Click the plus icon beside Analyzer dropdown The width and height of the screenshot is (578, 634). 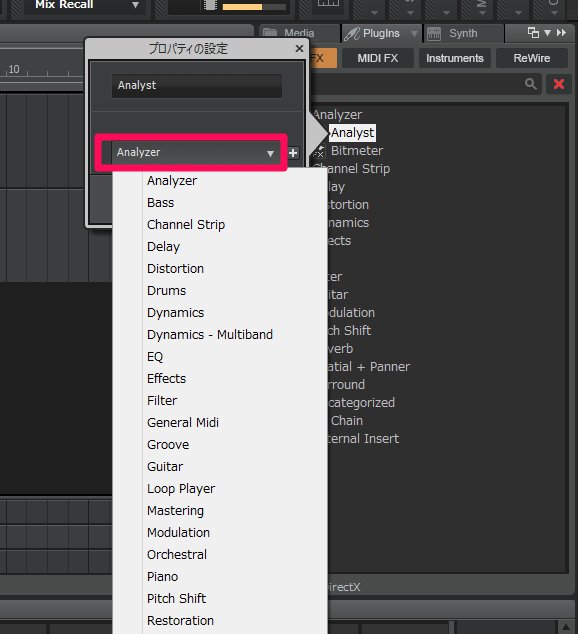tap(293, 153)
